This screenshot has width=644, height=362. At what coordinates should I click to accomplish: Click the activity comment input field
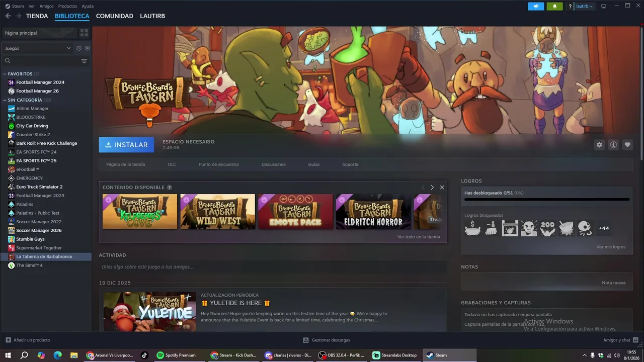click(x=273, y=267)
